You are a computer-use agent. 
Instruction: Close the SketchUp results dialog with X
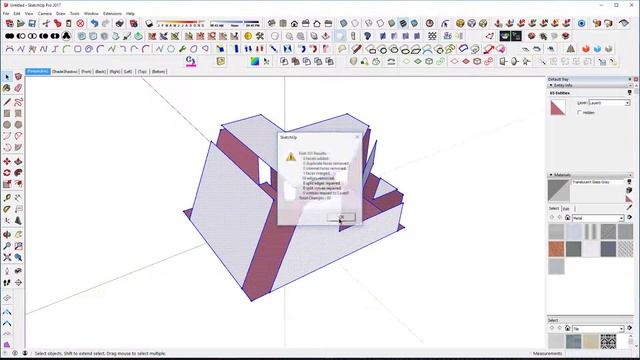357,137
